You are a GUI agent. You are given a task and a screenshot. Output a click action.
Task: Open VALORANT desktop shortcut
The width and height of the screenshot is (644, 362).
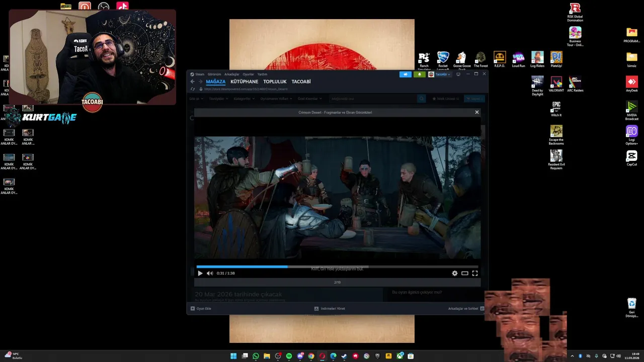[x=556, y=84]
